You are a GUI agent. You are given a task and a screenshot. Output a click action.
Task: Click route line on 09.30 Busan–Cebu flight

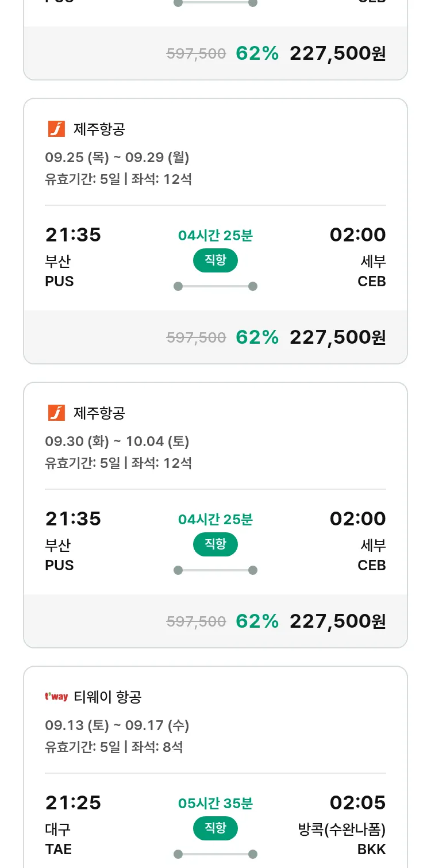coord(215,570)
